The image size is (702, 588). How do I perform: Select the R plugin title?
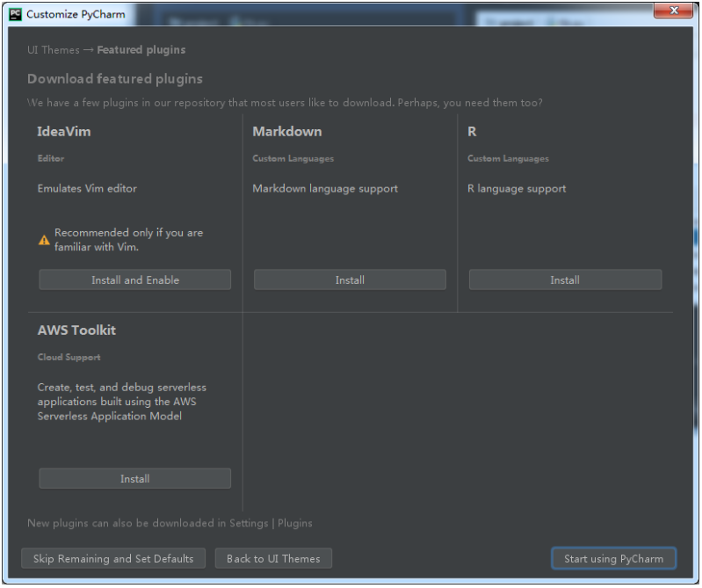point(472,132)
